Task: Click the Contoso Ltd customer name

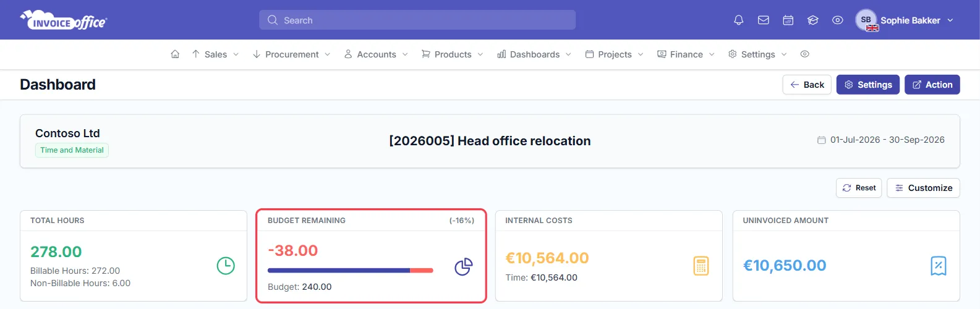Action: pyautogui.click(x=67, y=133)
